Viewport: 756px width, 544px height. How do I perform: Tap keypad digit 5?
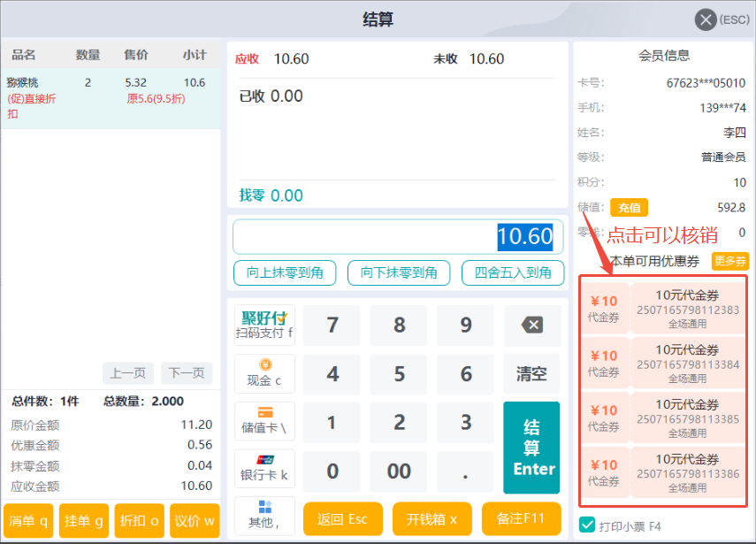click(399, 374)
